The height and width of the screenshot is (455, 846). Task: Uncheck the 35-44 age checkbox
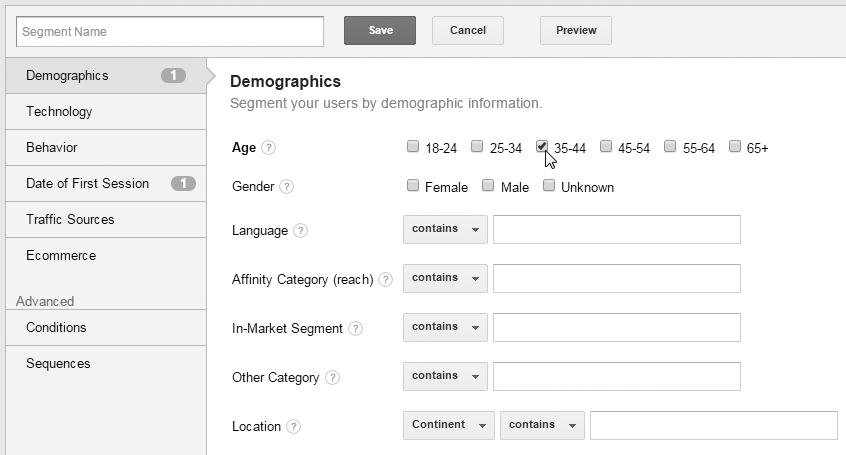[x=542, y=146]
